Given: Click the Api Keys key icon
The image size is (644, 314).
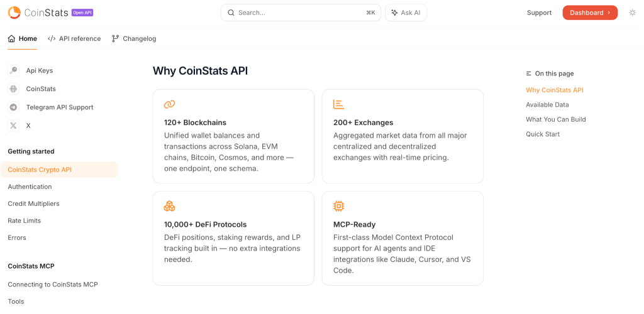Looking at the screenshot, I should (x=13, y=70).
